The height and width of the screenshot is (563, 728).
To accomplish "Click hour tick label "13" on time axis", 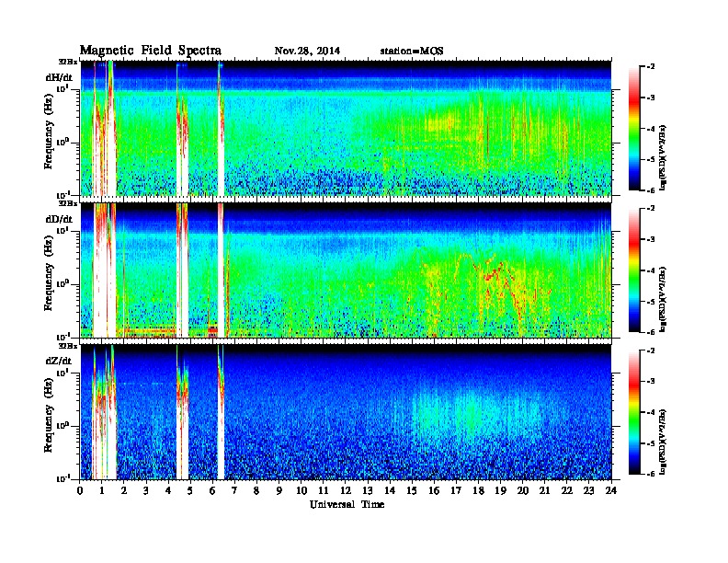I will coord(368,490).
